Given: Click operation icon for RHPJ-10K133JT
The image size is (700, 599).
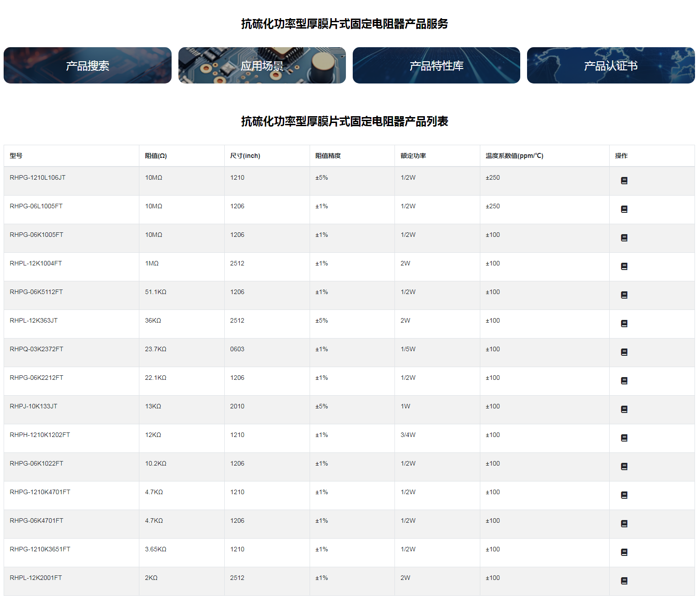Looking at the screenshot, I should (624, 409).
